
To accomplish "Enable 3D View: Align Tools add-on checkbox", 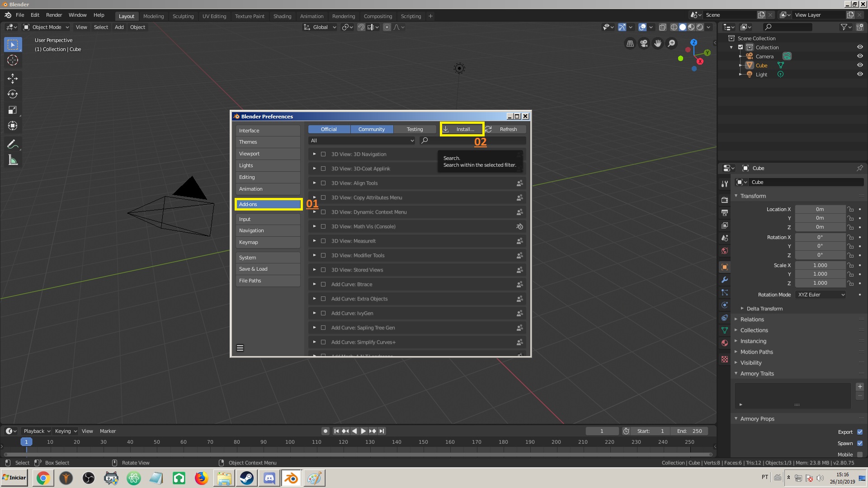I will pos(323,183).
